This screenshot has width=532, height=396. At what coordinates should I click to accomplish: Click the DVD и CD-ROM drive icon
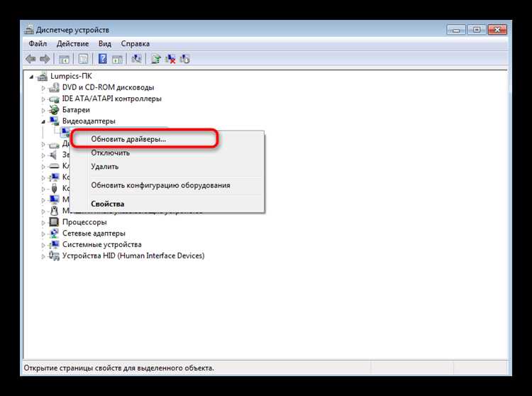pyautogui.click(x=54, y=87)
